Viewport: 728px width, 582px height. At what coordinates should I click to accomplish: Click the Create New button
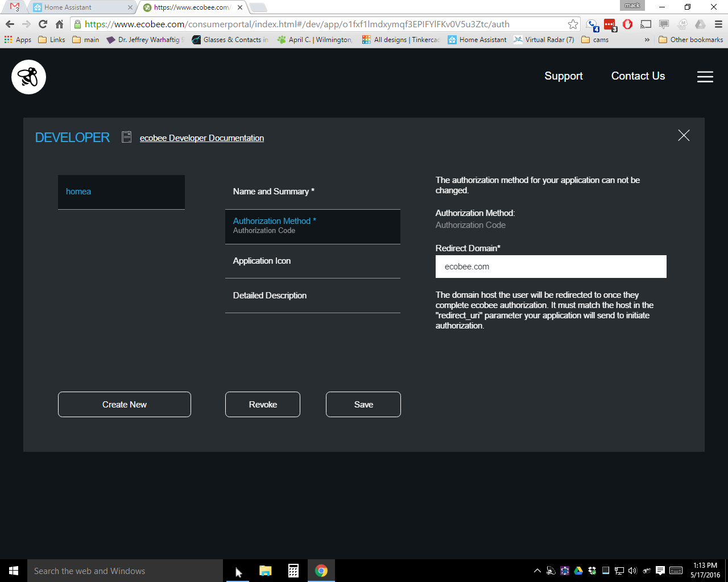point(125,404)
